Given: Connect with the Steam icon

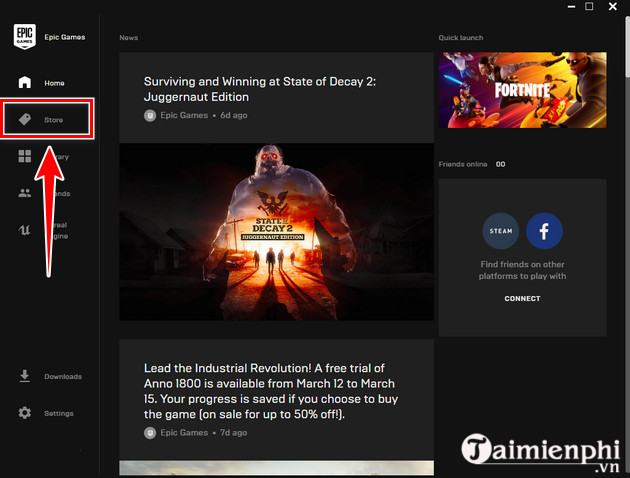Looking at the screenshot, I should (x=500, y=231).
